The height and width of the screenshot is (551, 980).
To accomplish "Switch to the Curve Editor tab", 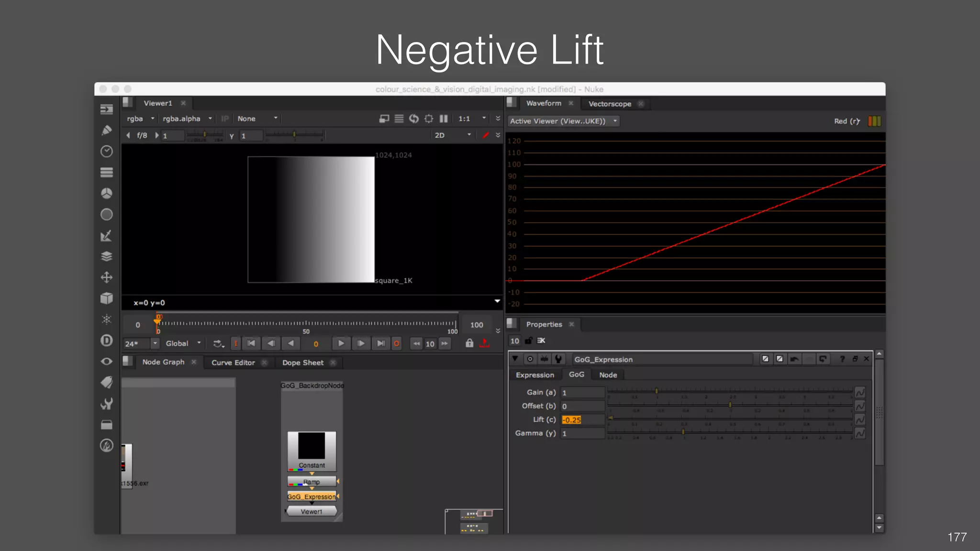I will coord(234,363).
